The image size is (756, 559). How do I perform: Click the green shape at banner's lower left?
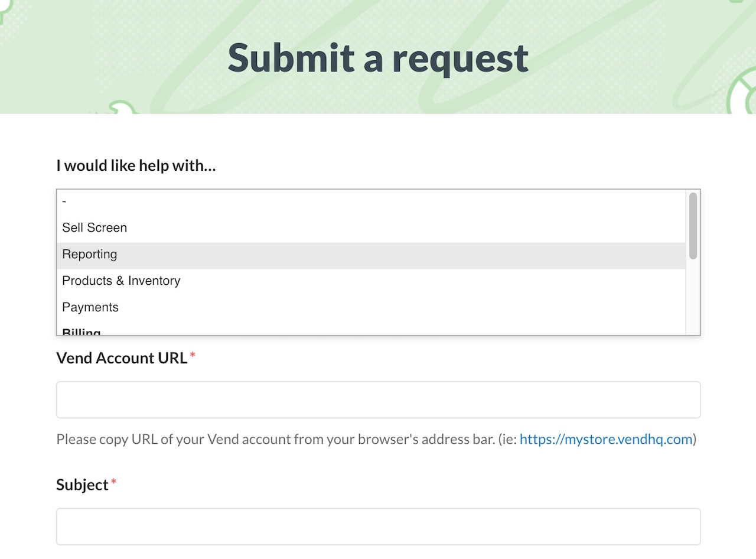[x=124, y=107]
